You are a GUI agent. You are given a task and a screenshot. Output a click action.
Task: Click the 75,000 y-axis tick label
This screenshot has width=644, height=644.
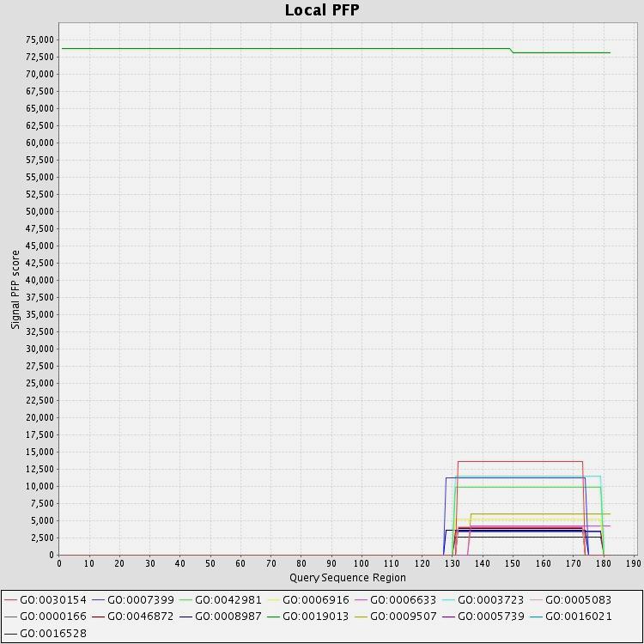(x=39, y=39)
